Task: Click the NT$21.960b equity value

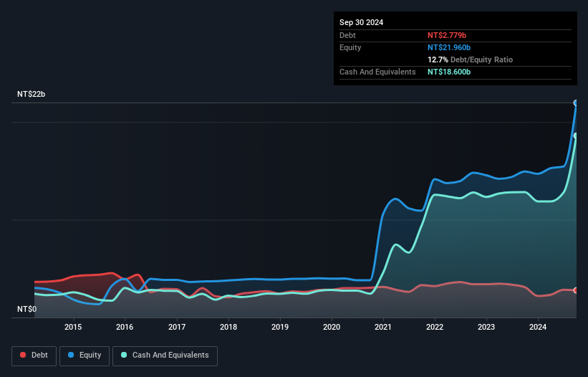Action: coord(449,47)
